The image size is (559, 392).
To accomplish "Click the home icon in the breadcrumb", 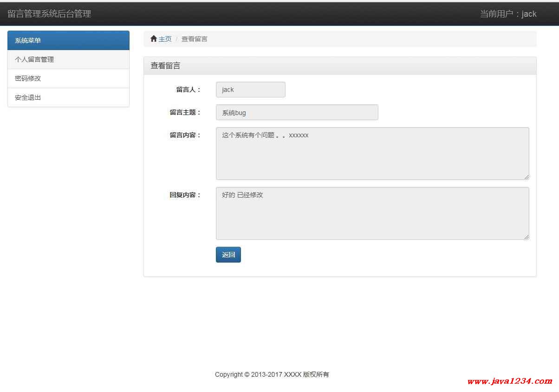I will [x=154, y=39].
